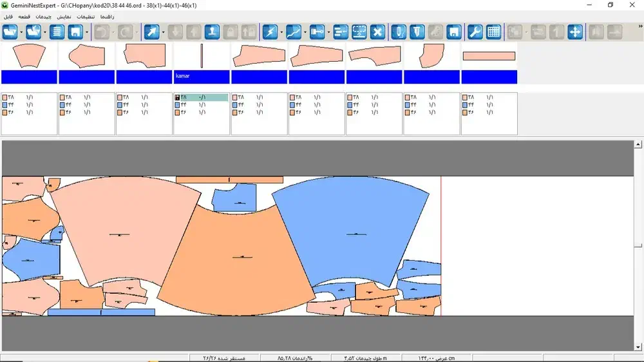The width and height of the screenshot is (644, 362).
Task: Click the white X delete icon
Action: pyautogui.click(x=378, y=32)
